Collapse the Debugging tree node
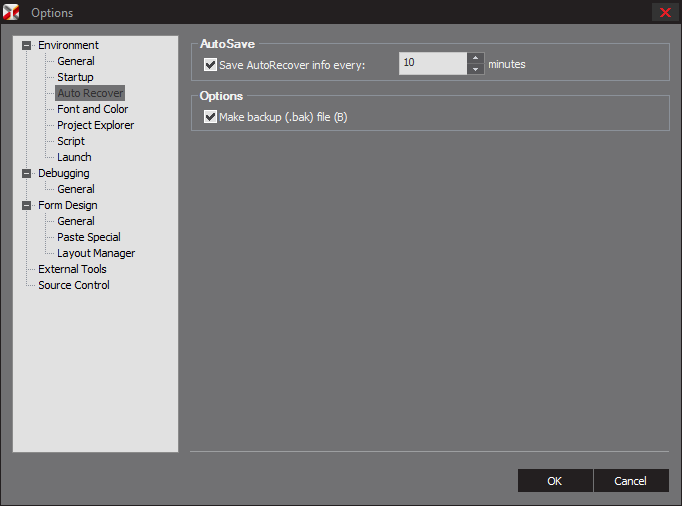This screenshot has width=682, height=506. coord(27,173)
